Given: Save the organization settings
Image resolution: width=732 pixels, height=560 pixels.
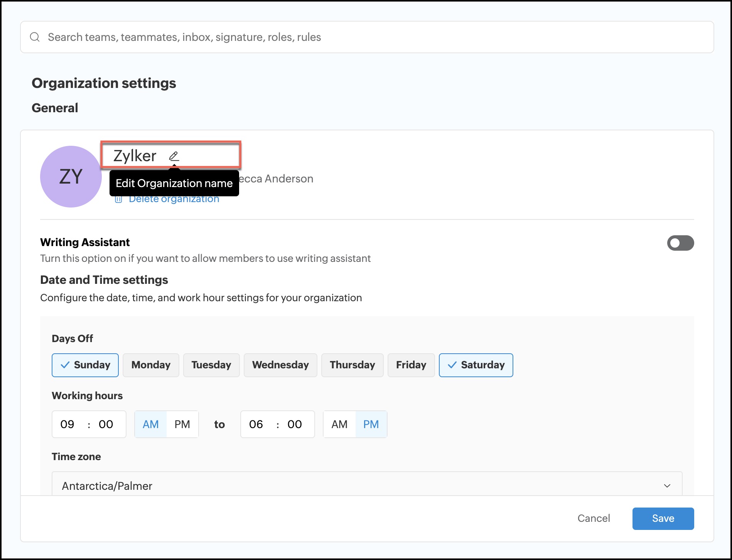Looking at the screenshot, I should click(663, 518).
